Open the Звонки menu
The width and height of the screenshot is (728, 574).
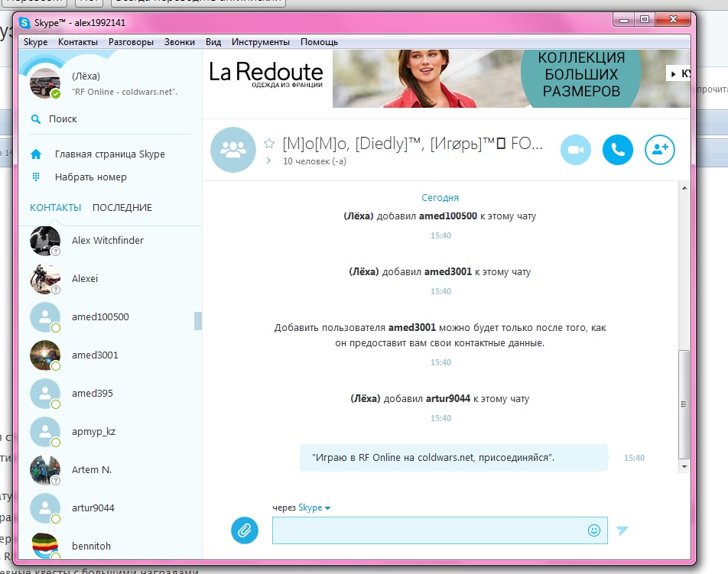(179, 42)
